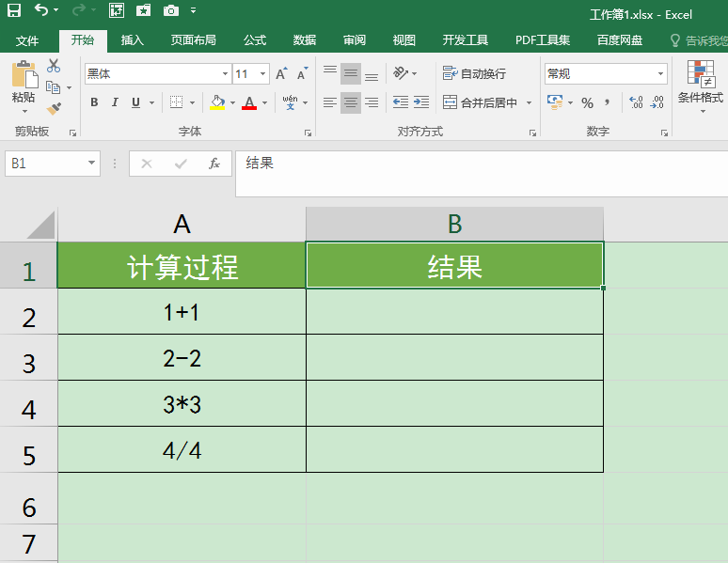Align text right

371,102
